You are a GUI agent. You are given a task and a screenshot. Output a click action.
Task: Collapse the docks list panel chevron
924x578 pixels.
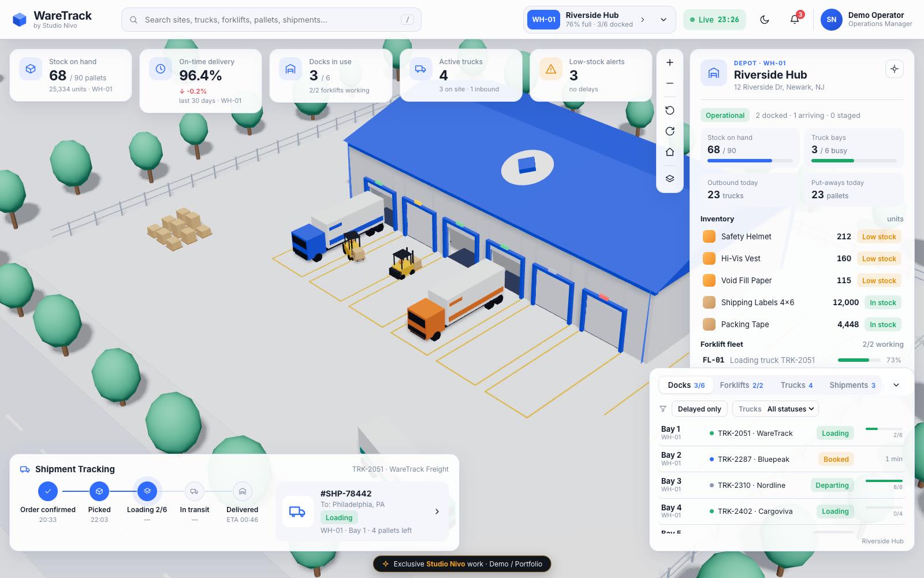point(896,385)
